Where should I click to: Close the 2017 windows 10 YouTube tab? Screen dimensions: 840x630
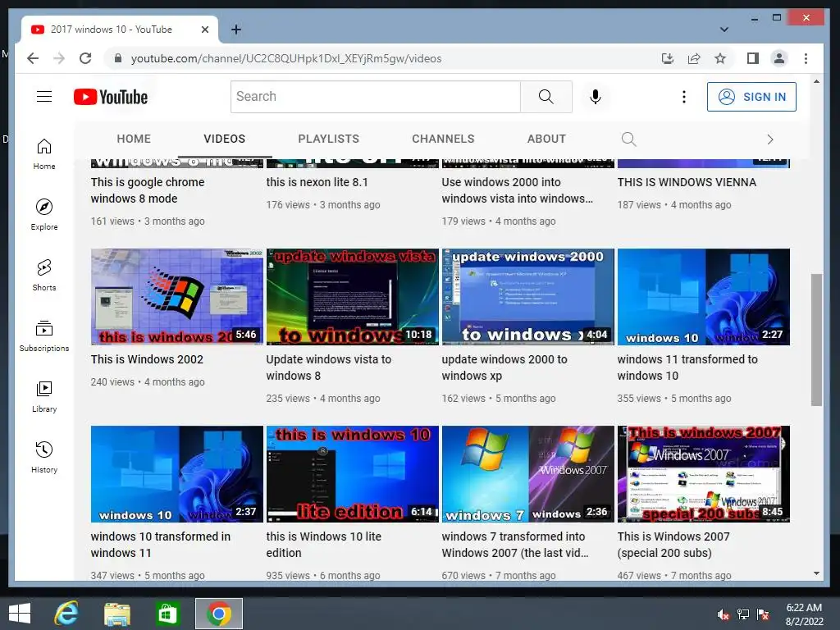(x=204, y=30)
